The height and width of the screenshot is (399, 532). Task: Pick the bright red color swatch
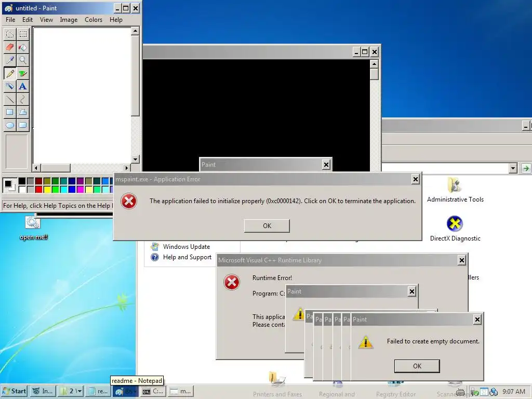point(38,189)
